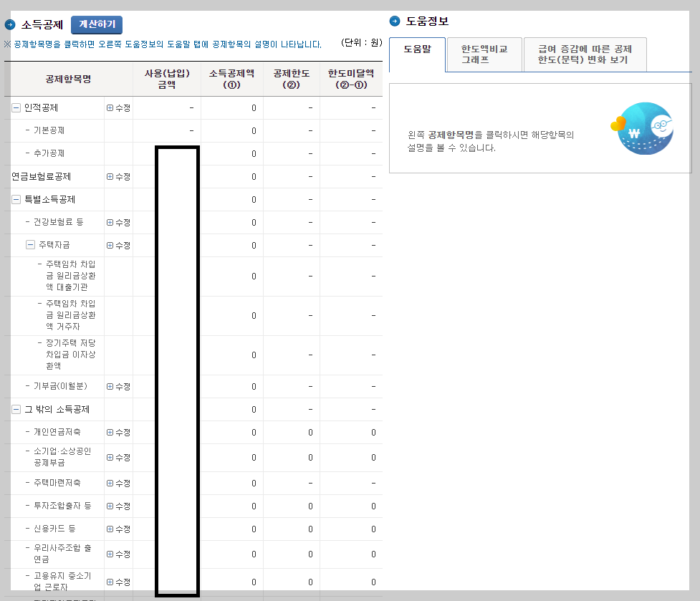Click the 계산하기 button
700x601 pixels.
tap(96, 24)
